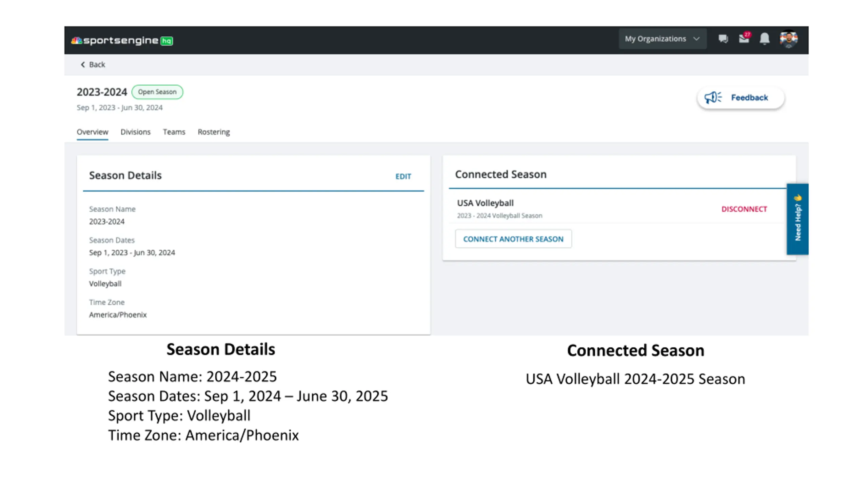Click the Feedback megaphone icon
Viewport: 868px width, 488px height.
[x=713, y=98]
